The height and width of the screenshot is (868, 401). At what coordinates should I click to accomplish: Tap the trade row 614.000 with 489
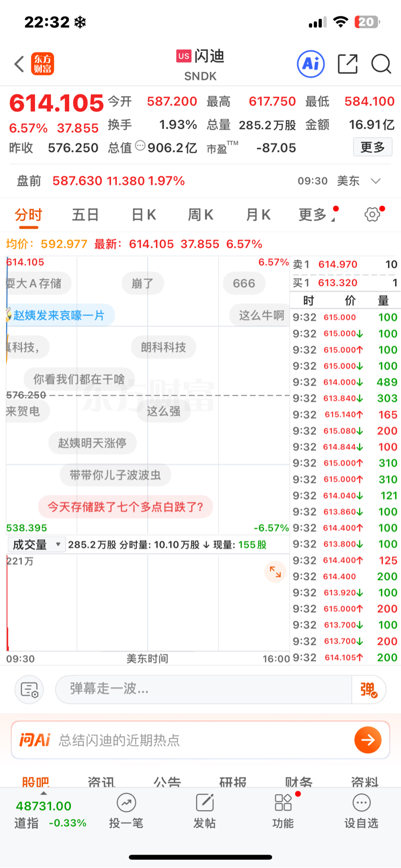point(345,382)
